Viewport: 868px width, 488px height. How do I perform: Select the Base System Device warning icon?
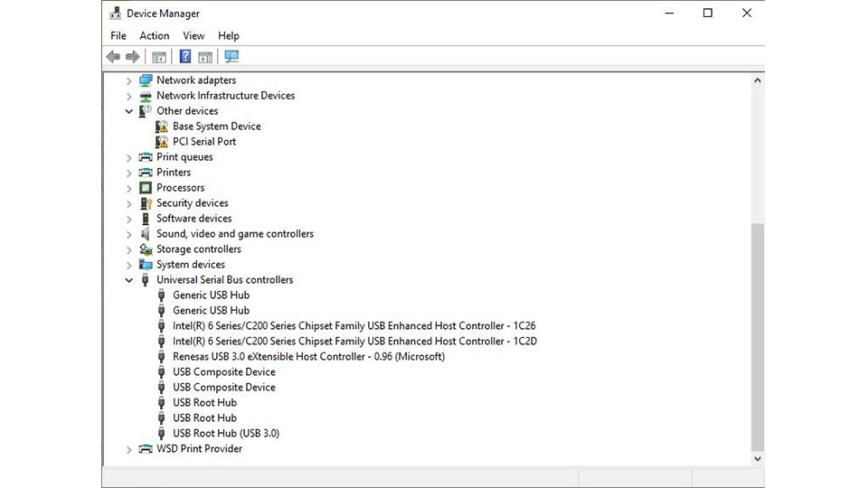point(162,127)
